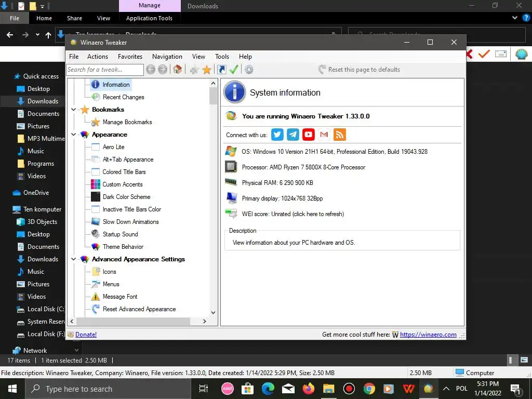Switch to Application Tools tab in Explorer
532x399 pixels.
149,18
